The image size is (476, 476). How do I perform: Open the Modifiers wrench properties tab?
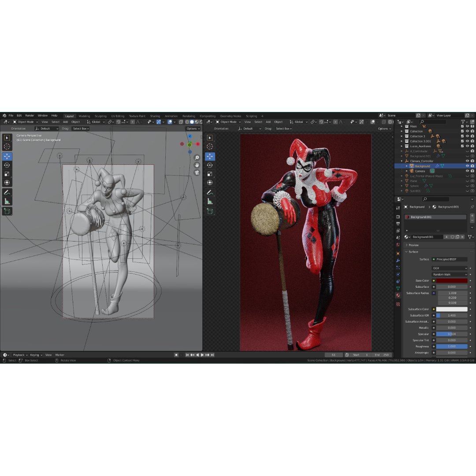pyautogui.click(x=398, y=260)
